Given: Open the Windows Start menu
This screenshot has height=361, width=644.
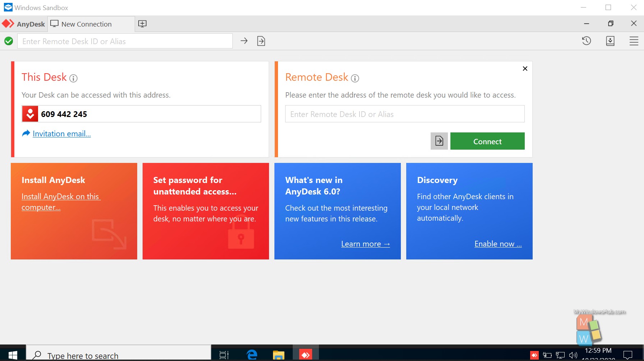Looking at the screenshot, I should [x=13, y=355].
